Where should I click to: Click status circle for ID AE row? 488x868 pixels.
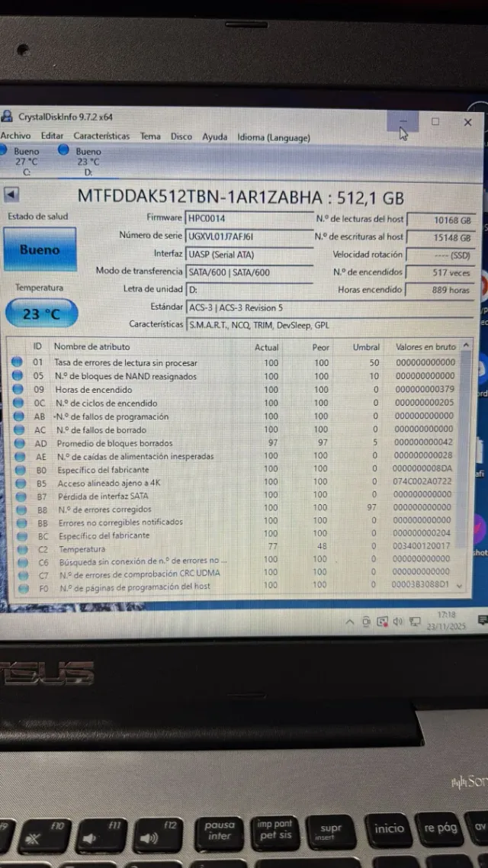coord(20,456)
